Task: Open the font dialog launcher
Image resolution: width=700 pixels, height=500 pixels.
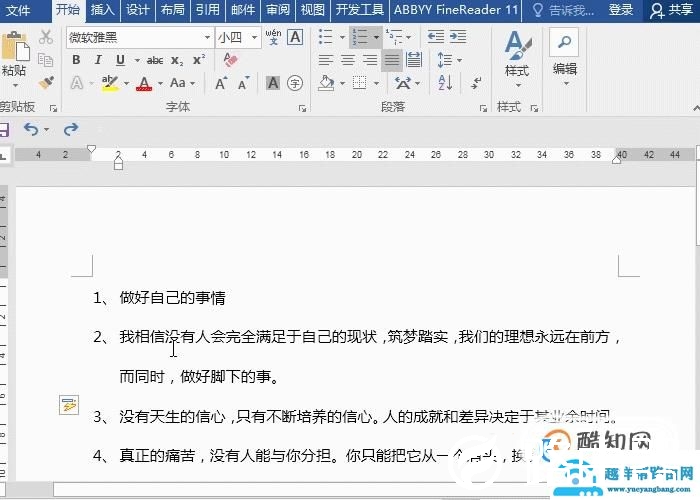Action: click(303, 108)
